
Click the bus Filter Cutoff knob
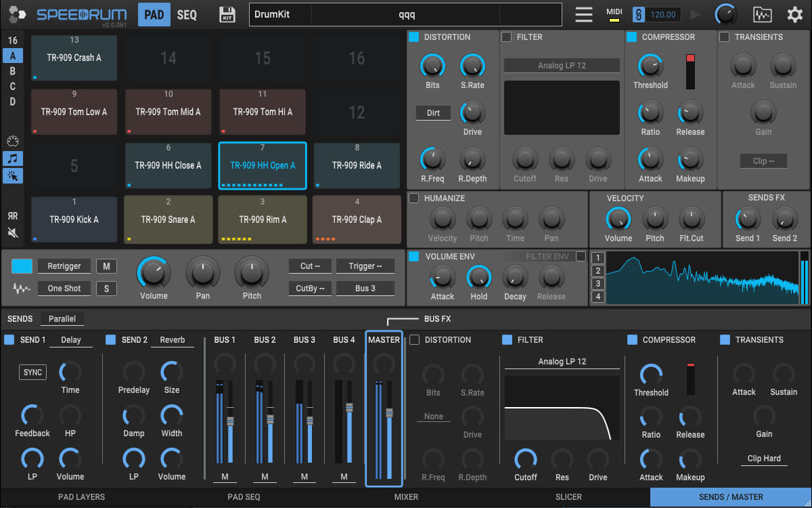pos(525,459)
